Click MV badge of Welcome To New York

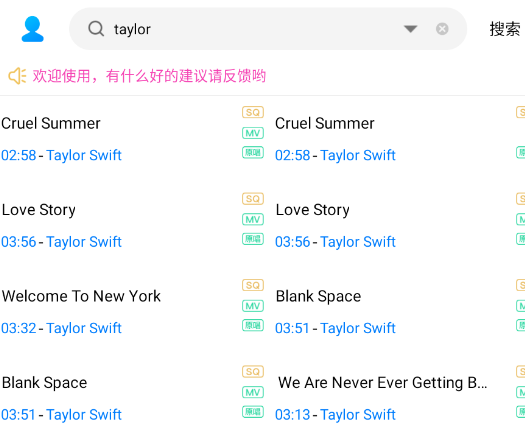pyautogui.click(x=253, y=306)
